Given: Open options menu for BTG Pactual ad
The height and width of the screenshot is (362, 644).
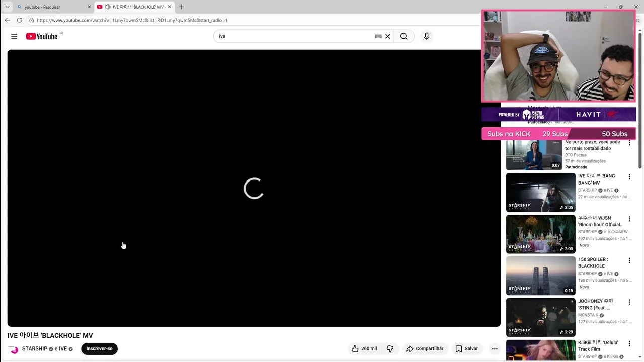Looking at the screenshot, I should click(629, 143).
